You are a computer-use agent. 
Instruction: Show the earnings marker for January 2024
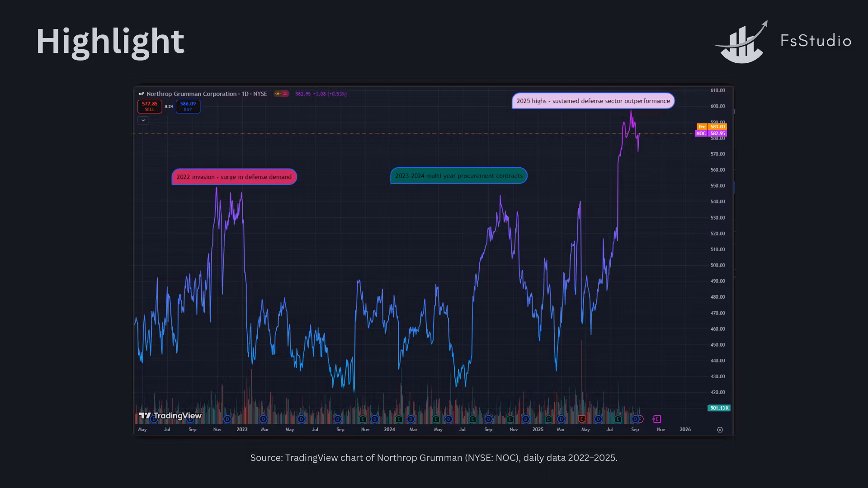[399, 419]
